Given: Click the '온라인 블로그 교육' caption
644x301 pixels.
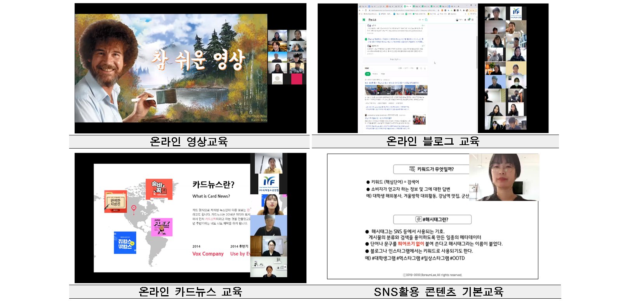Looking at the screenshot, I should point(433,141).
